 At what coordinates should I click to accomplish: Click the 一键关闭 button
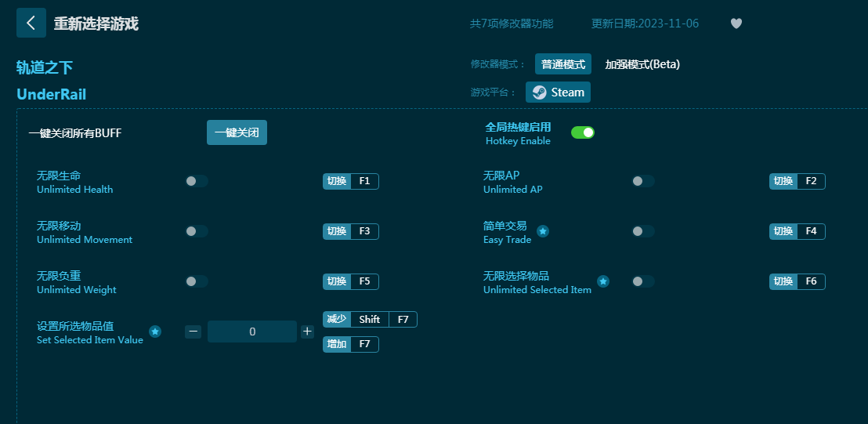tap(237, 132)
